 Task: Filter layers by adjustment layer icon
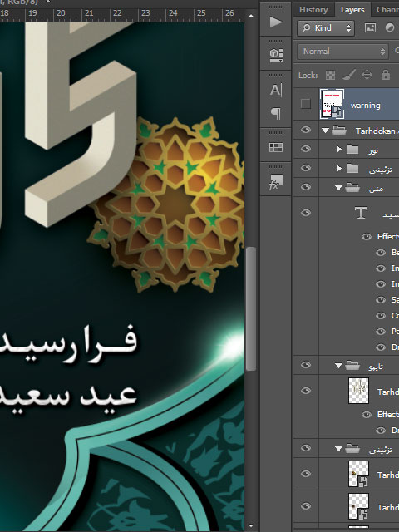(390, 27)
